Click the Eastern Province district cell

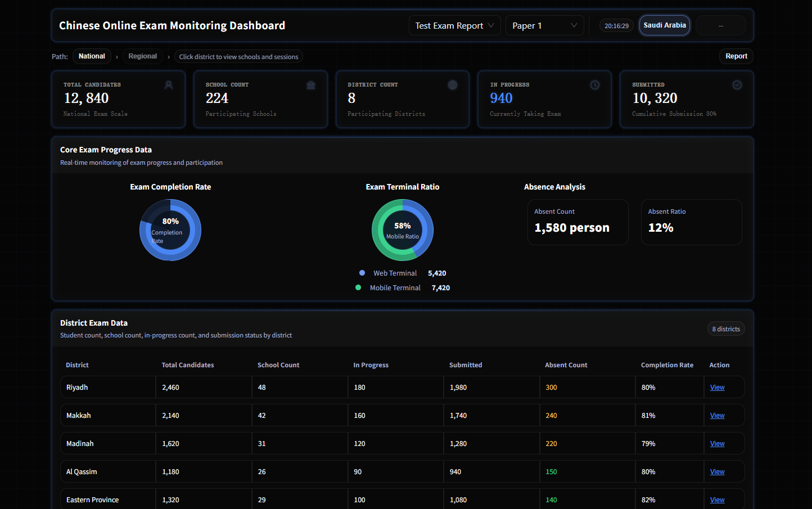pos(108,499)
